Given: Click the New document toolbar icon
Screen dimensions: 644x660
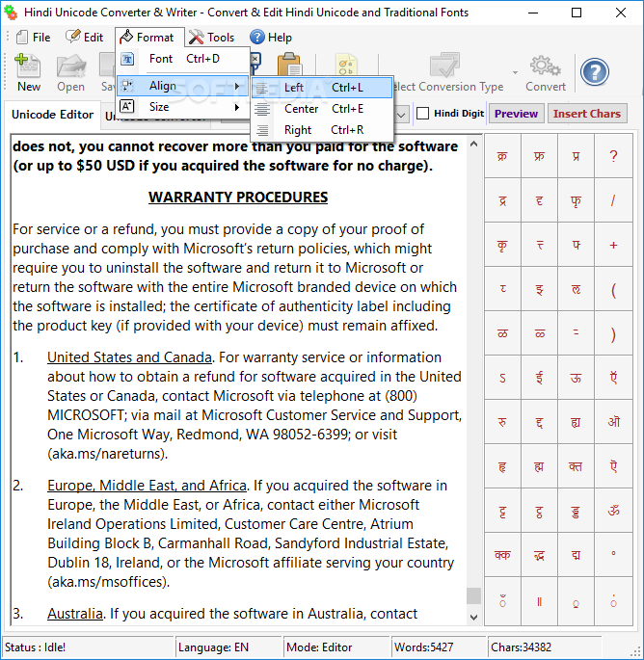Looking at the screenshot, I should click(28, 66).
